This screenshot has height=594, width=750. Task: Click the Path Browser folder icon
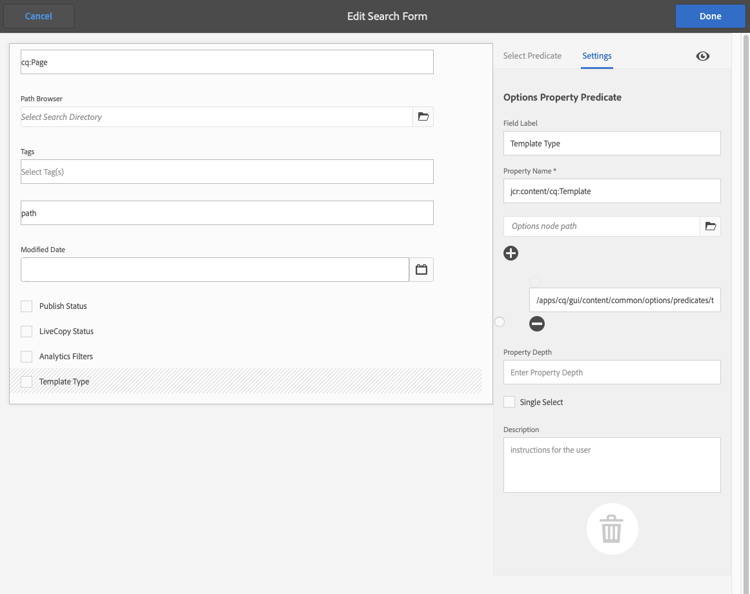(x=423, y=117)
